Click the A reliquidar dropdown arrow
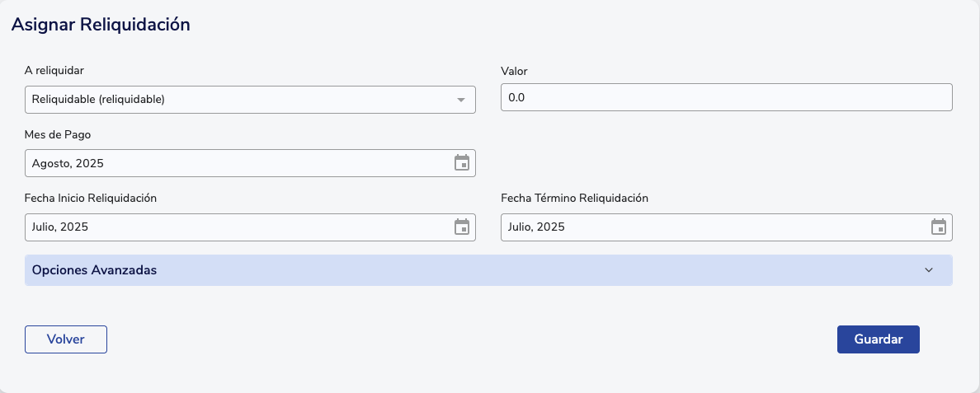Image resolution: width=980 pixels, height=393 pixels. click(461, 100)
